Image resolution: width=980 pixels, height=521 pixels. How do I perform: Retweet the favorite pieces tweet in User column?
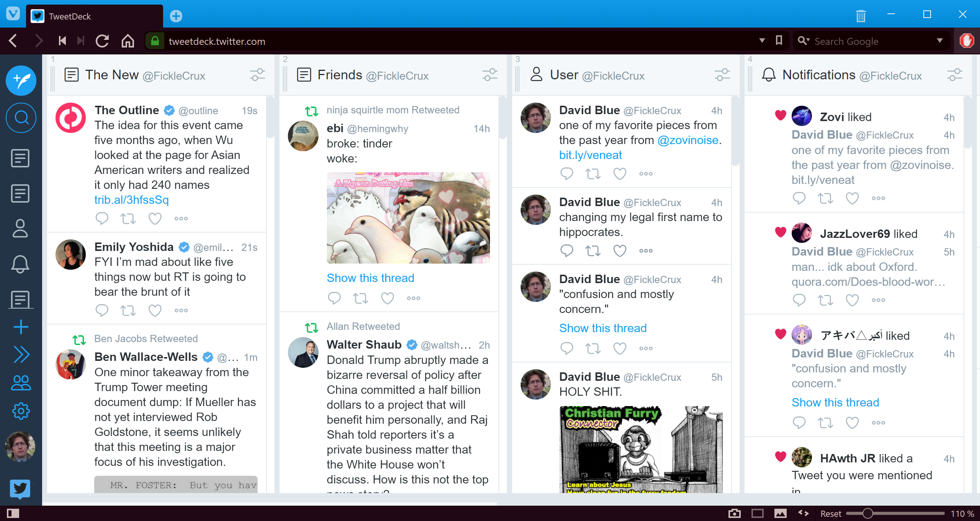pos(593,174)
